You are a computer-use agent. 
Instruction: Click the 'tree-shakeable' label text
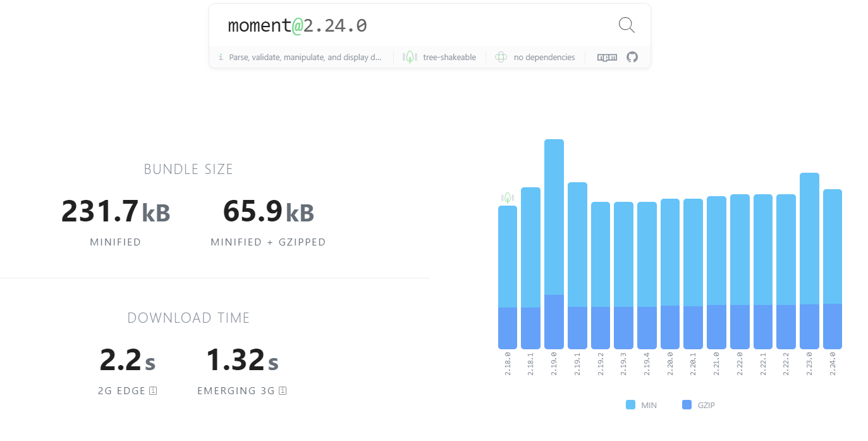pos(449,57)
